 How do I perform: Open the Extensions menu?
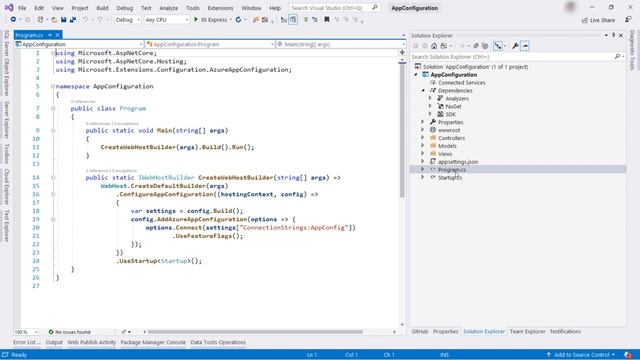coord(220,8)
